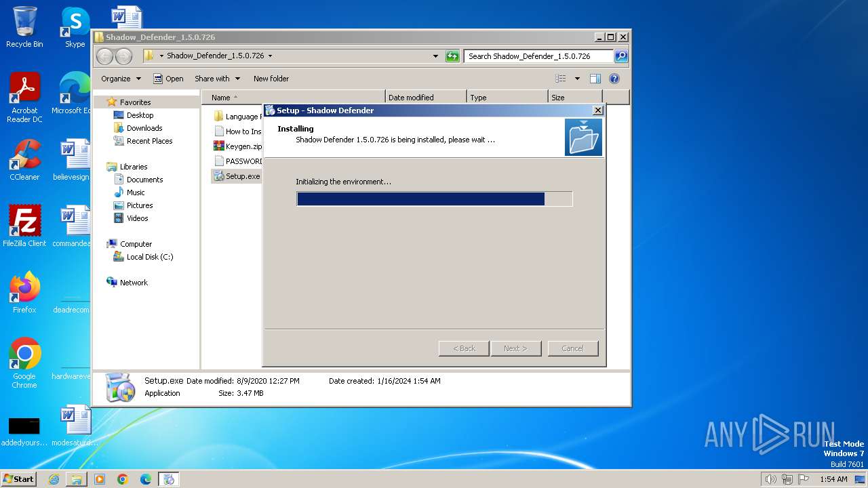Open Edge from the taskbar
Screen dimensions: 868x488
coord(146,479)
